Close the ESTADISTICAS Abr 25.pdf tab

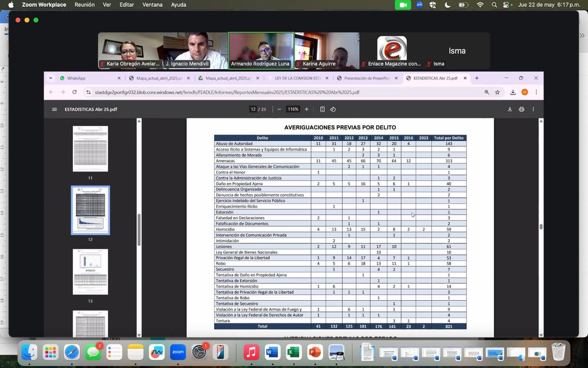coord(465,78)
